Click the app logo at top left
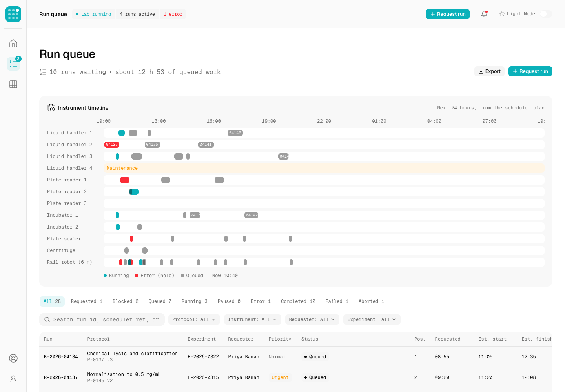 (x=13, y=14)
